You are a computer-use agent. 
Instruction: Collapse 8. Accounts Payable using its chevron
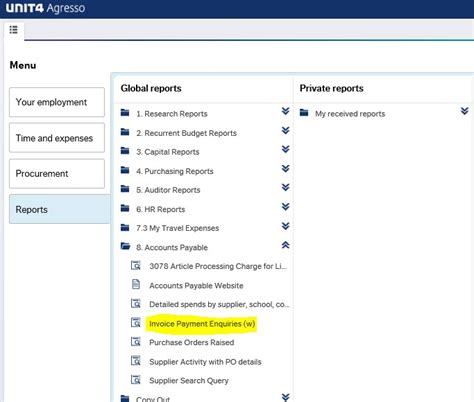[285, 245]
